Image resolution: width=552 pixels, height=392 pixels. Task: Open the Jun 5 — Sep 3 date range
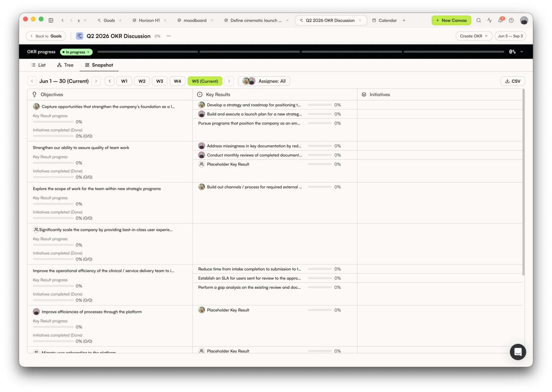pyautogui.click(x=510, y=36)
